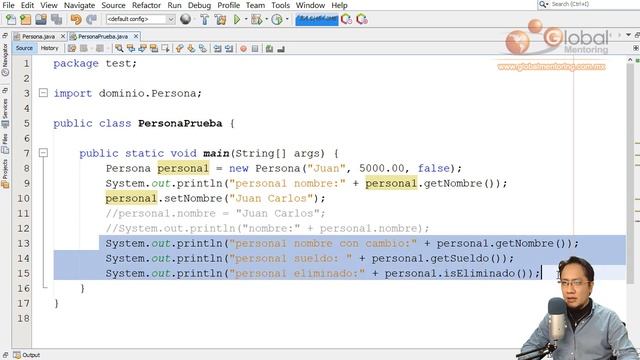This screenshot has width=640, height=360.
Task: Click the word false on line 8
Action: point(433,168)
